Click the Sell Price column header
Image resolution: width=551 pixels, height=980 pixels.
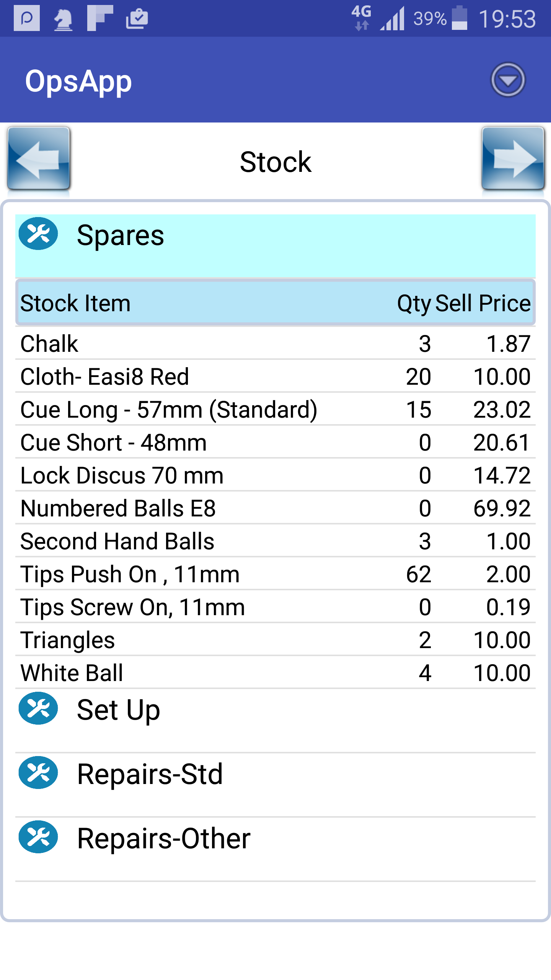[483, 303]
